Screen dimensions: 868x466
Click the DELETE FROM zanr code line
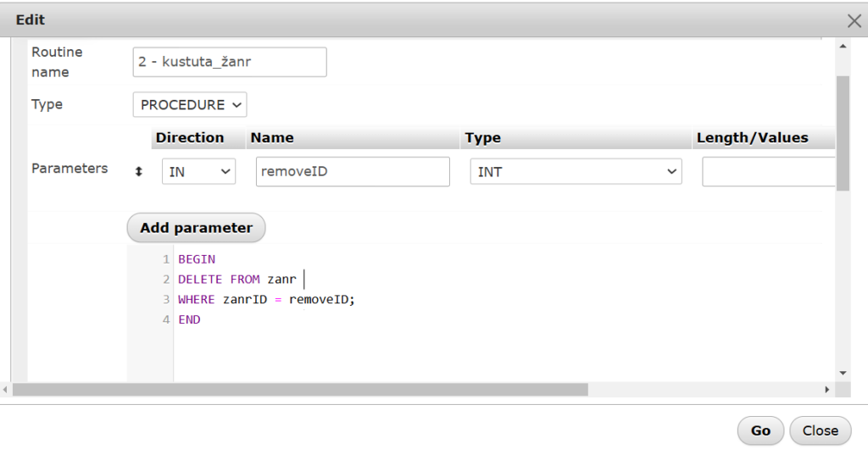point(237,280)
